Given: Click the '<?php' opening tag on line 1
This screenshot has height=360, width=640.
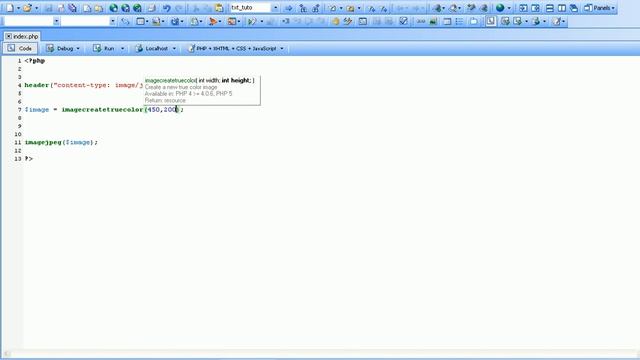Looking at the screenshot, I should [x=35, y=61].
